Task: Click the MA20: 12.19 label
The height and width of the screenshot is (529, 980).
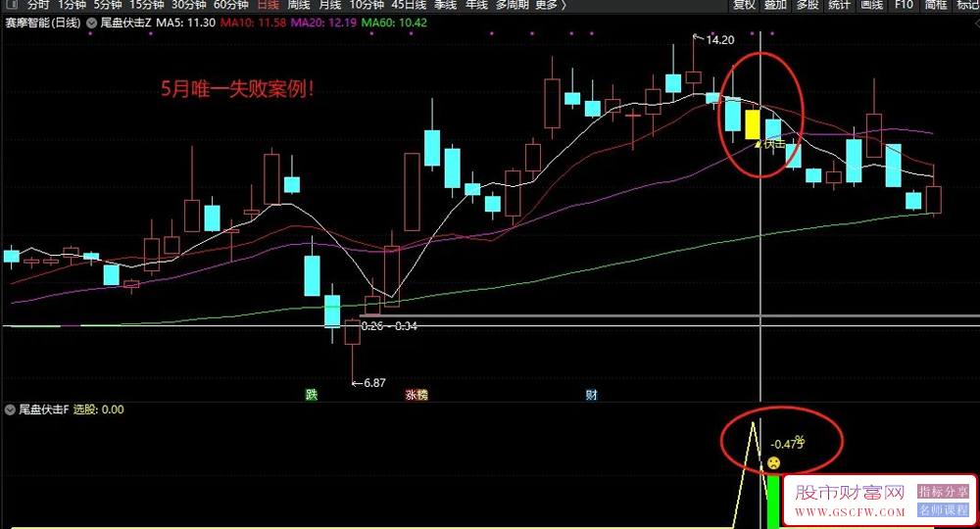Action: [x=323, y=23]
